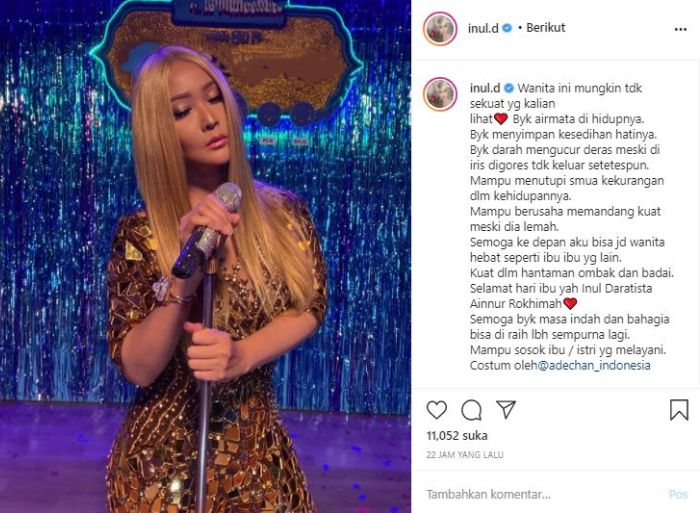This screenshot has width=700, height=513.
Task: Save post with the bookmark icon
Action: (679, 409)
